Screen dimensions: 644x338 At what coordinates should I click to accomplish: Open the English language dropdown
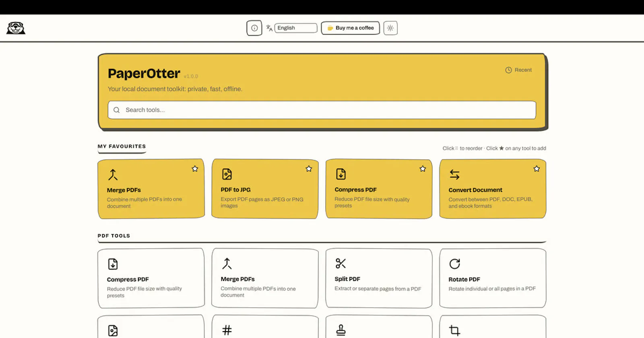[x=296, y=28]
